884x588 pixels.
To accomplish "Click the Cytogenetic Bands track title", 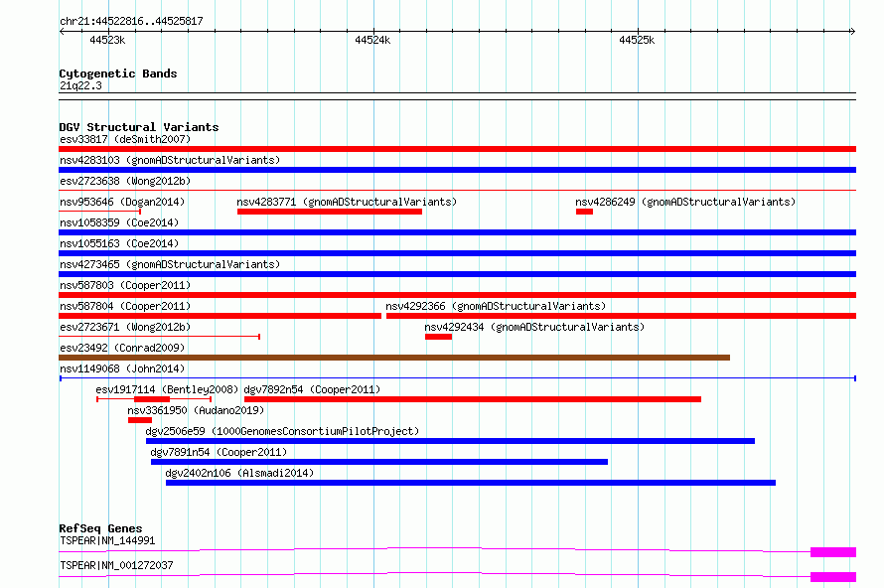I will coord(118,73).
